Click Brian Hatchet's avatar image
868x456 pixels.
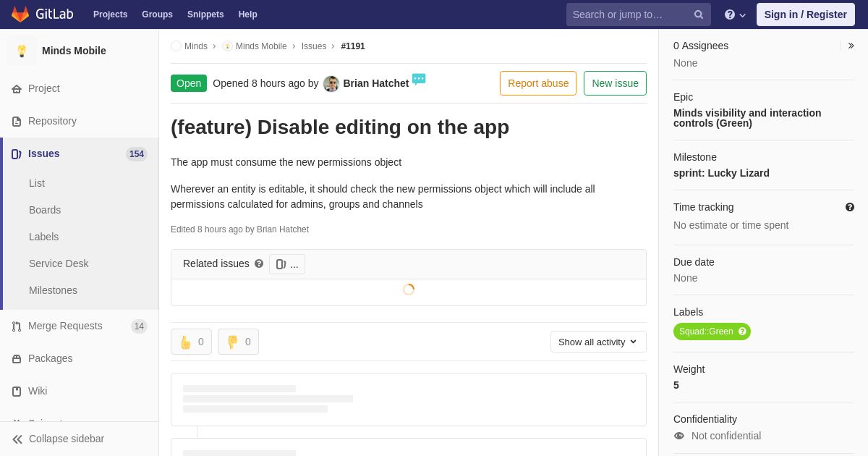(x=331, y=84)
